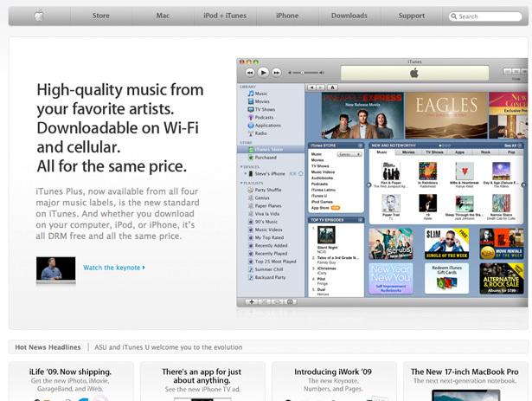Open the Eagles banner

click(x=446, y=115)
